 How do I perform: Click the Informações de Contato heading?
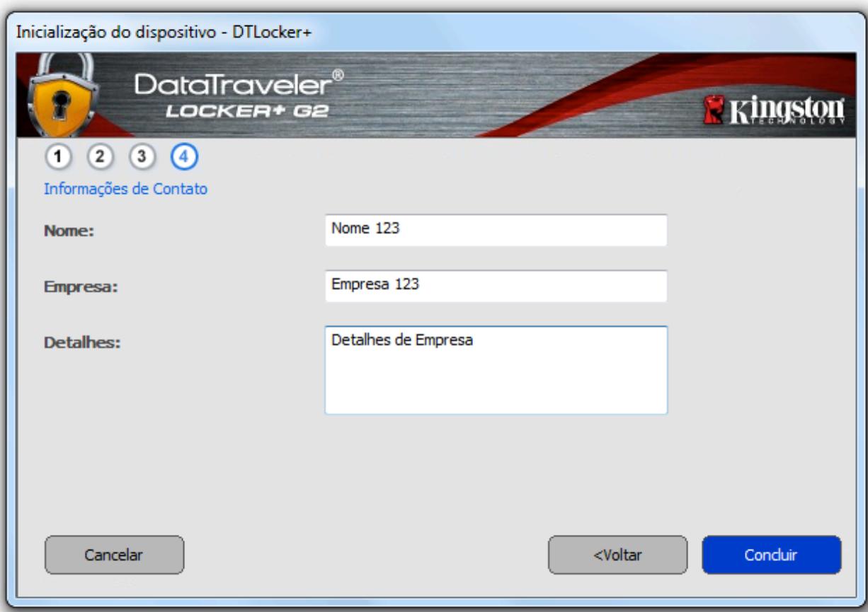125,190
